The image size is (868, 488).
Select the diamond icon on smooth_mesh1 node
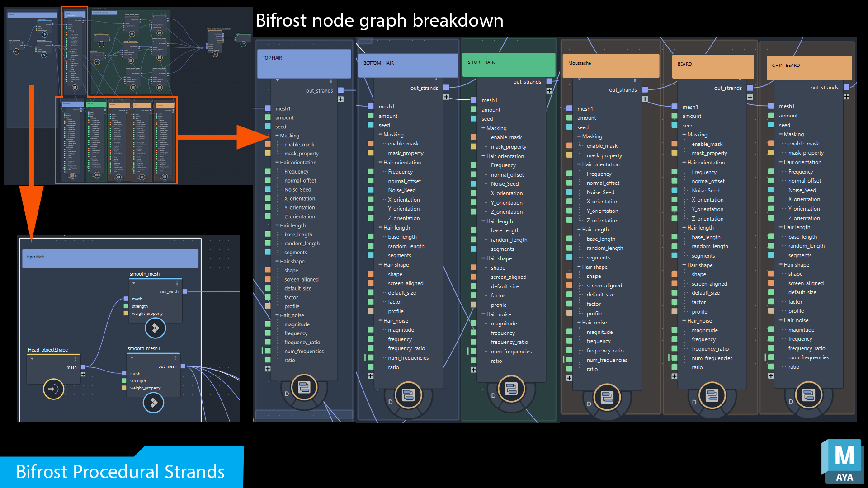pyautogui.click(x=154, y=403)
